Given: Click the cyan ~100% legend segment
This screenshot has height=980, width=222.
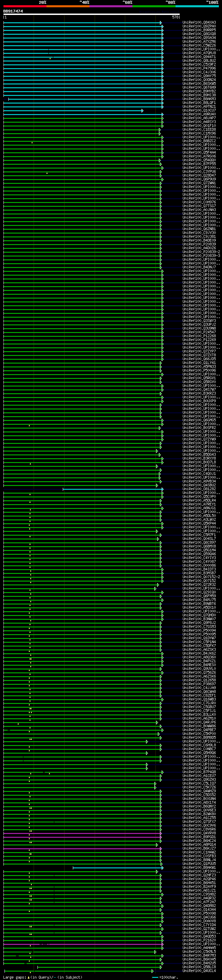Looking at the screenshot, I should click(197, 7).
